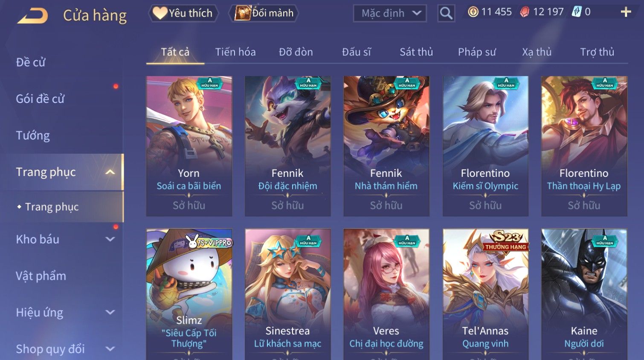Open Yêu thích heart favorites
Viewport: 644px width, 360px height.
[183, 13]
